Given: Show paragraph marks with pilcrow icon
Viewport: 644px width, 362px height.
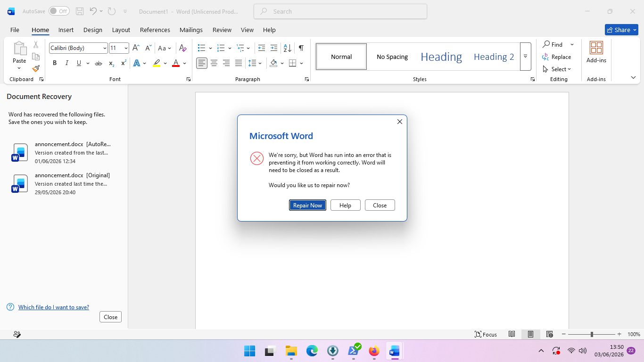Looking at the screenshot, I should click(301, 48).
